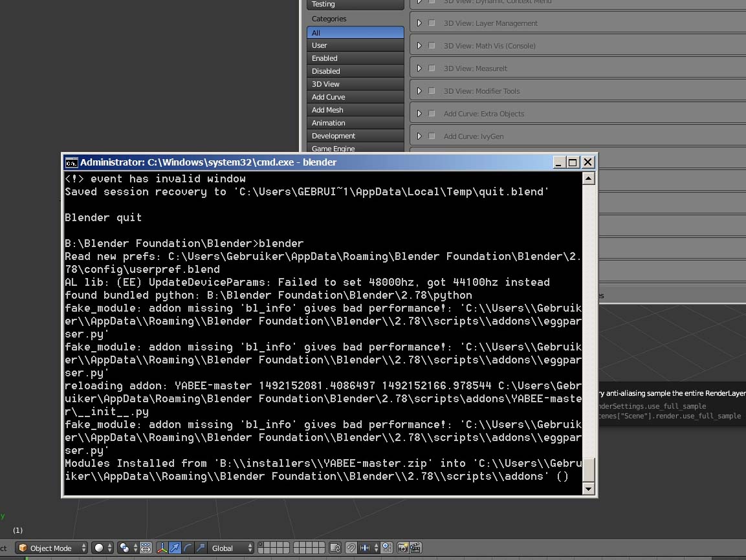Click the Testing support level button

pos(355,5)
